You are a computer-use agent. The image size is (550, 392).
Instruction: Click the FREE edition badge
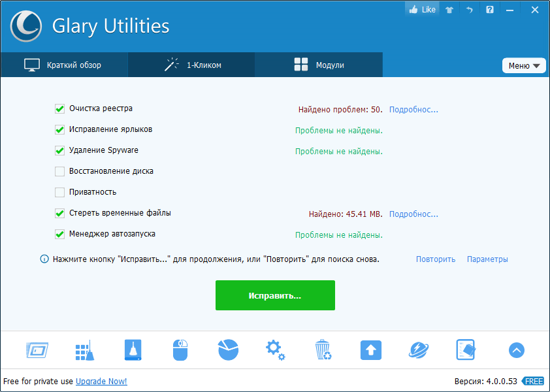coord(533,381)
